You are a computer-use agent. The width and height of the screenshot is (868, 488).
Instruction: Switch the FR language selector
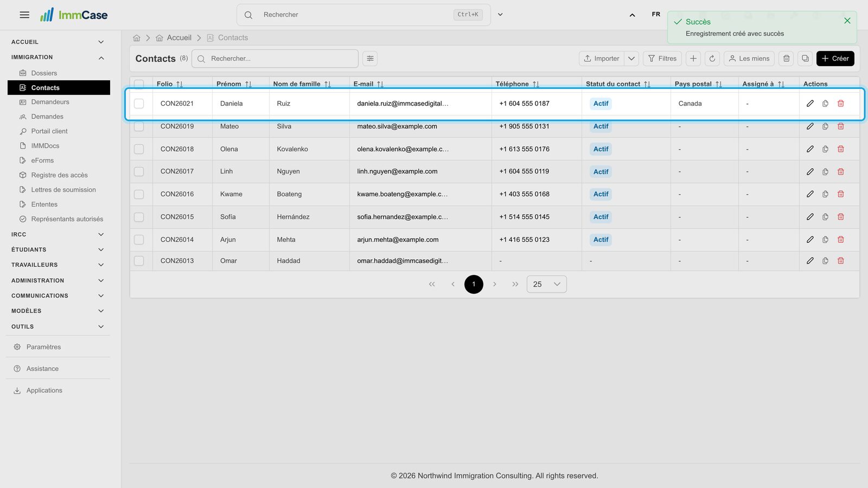tap(656, 14)
